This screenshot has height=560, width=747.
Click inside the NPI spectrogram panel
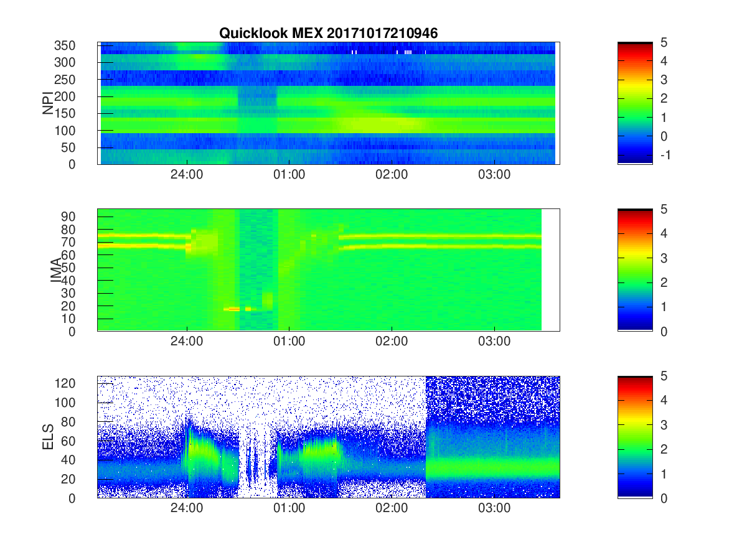coord(328,103)
